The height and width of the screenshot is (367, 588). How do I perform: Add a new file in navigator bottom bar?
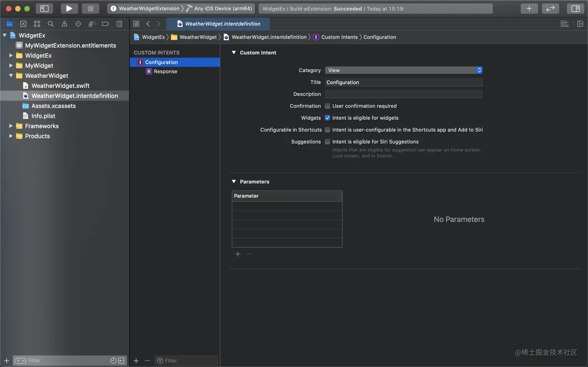(x=6, y=361)
